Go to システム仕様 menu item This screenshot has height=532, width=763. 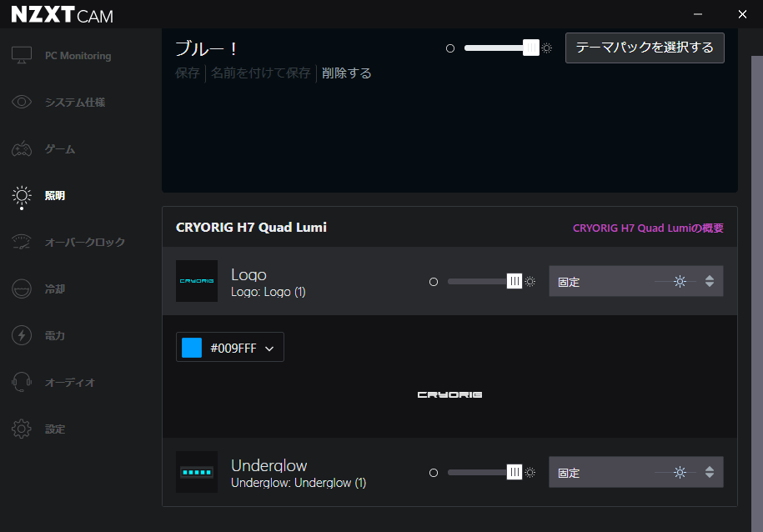(75, 103)
